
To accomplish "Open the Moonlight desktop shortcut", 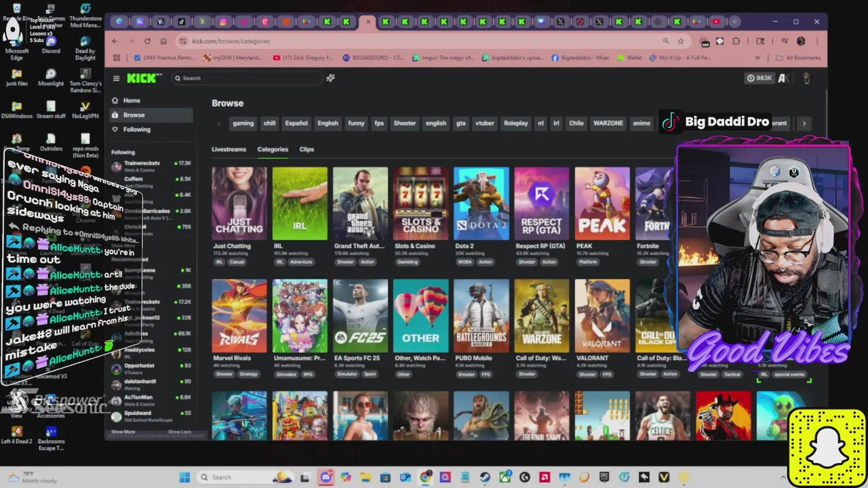I will pyautogui.click(x=51, y=77).
